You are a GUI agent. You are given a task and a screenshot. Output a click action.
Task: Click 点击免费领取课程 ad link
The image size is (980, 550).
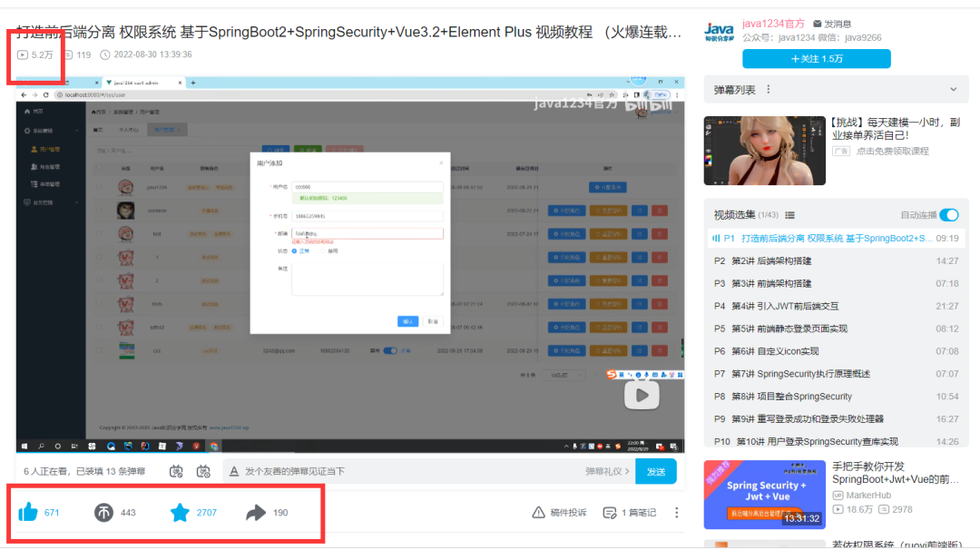pos(893,152)
